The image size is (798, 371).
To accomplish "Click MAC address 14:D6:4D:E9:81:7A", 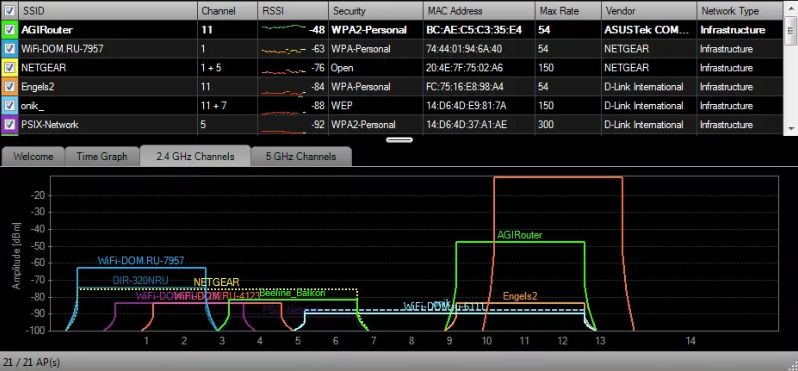I will click(x=467, y=106).
